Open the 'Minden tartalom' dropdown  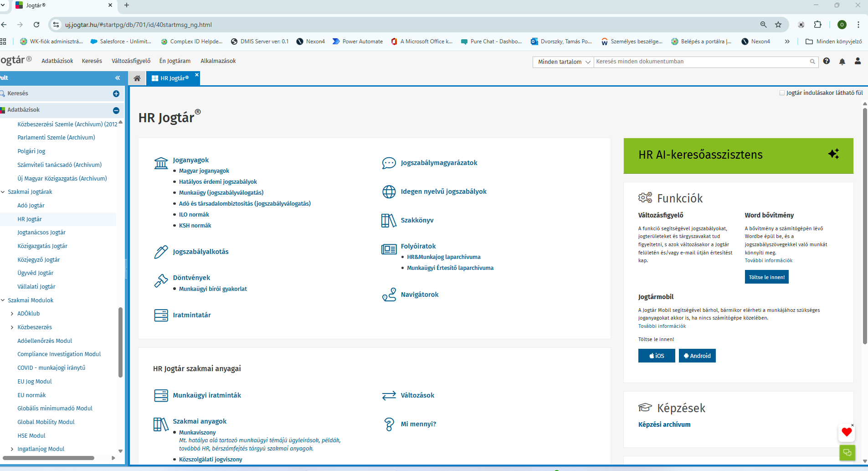click(564, 62)
